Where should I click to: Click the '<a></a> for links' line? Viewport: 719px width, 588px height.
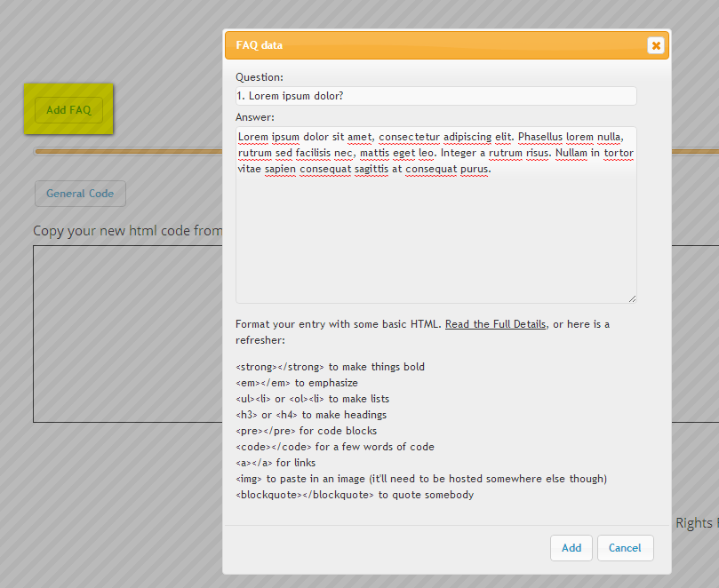pos(276,463)
